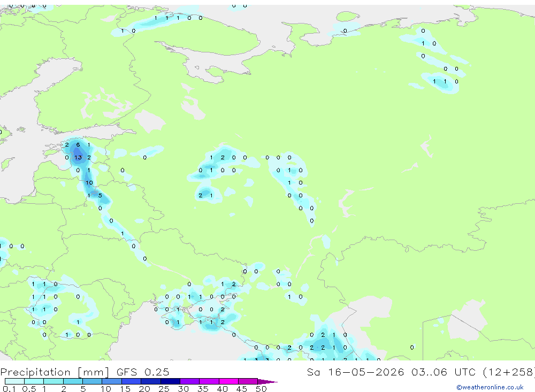Click legend swatch between 2 and 5
Screen dimensions: 535x392
click(73, 381)
